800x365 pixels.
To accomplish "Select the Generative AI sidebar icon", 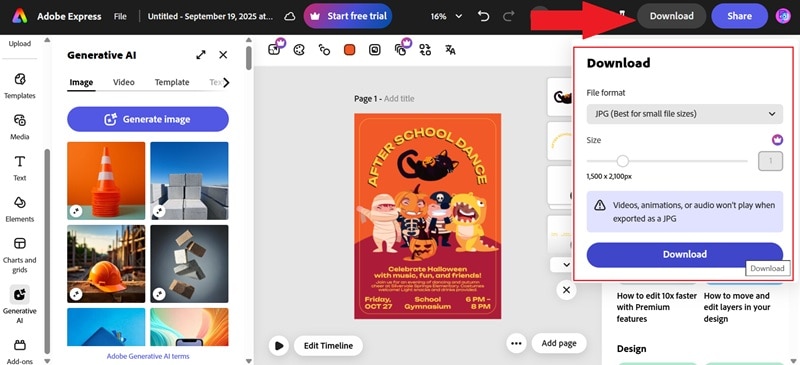I will (x=20, y=295).
